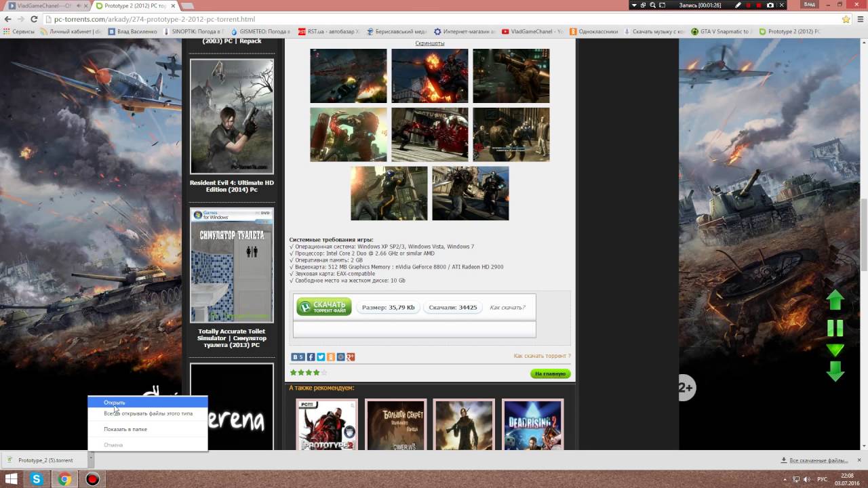Open the Prototype 2 recommended game thumbnail
This screenshot has height=488, width=868.
(327, 426)
